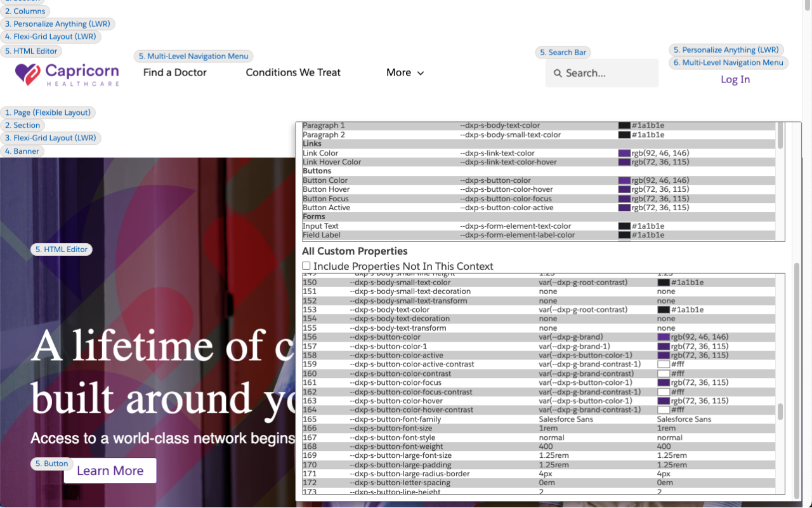Click the "5. Search Bar" component badge
812x508 pixels.
click(563, 52)
